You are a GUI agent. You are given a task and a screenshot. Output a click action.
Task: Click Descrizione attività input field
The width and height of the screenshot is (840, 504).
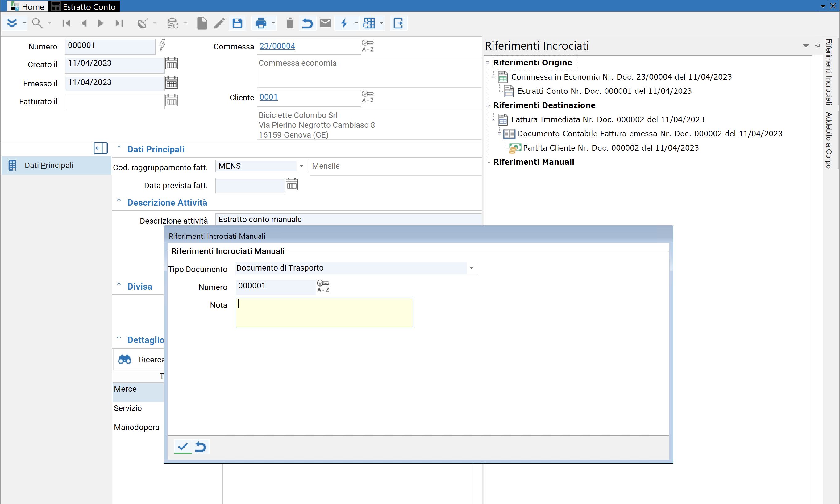(x=348, y=219)
